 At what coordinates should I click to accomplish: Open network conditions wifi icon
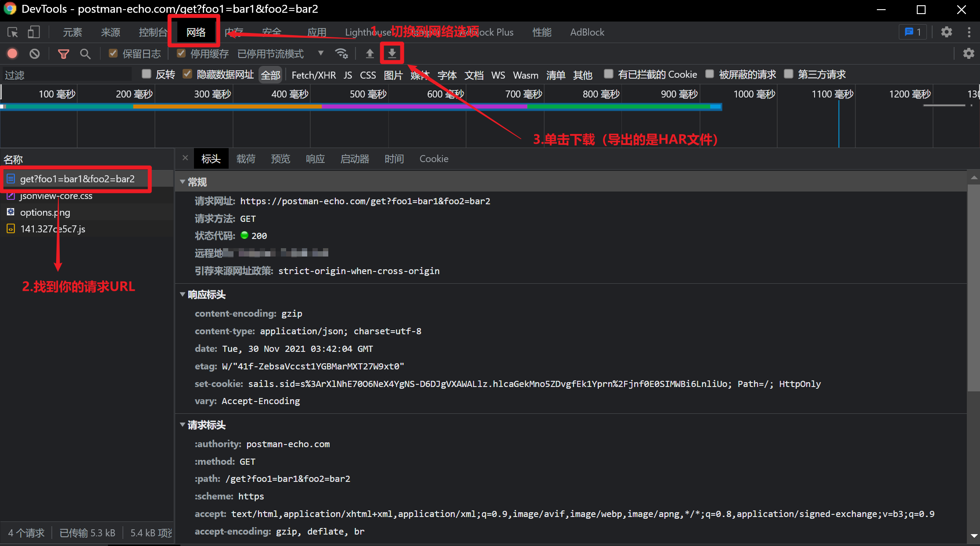tap(341, 54)
